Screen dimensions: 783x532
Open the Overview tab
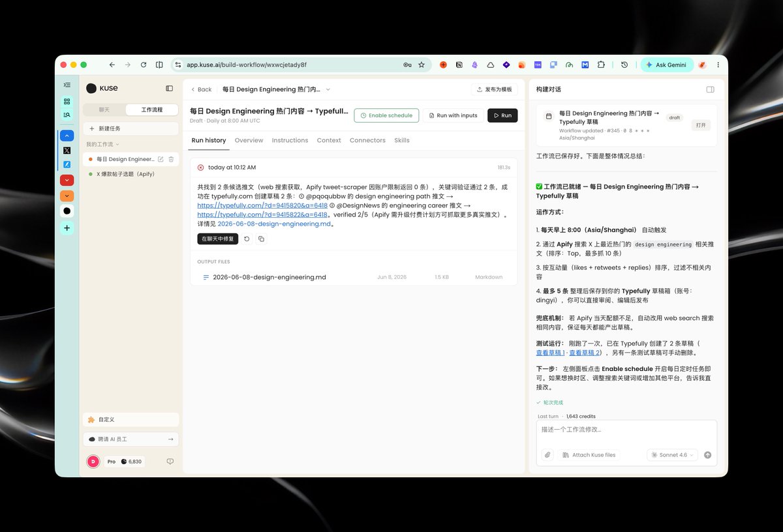tap(249, 140)
